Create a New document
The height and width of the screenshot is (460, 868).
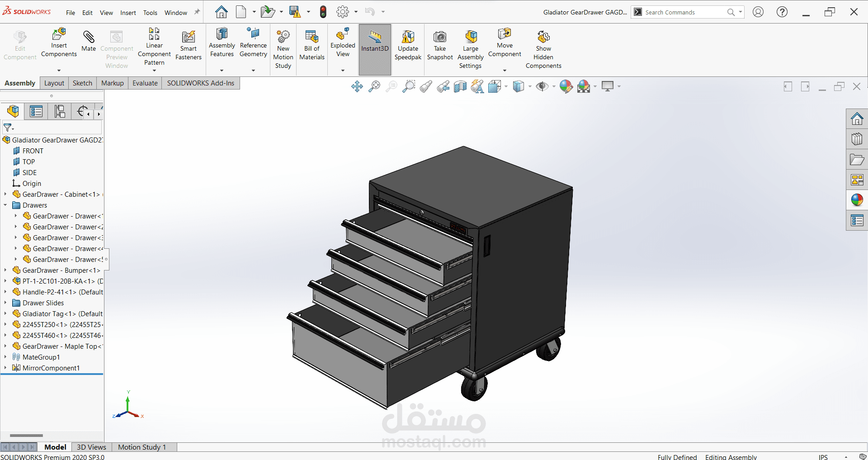point(241,12)
